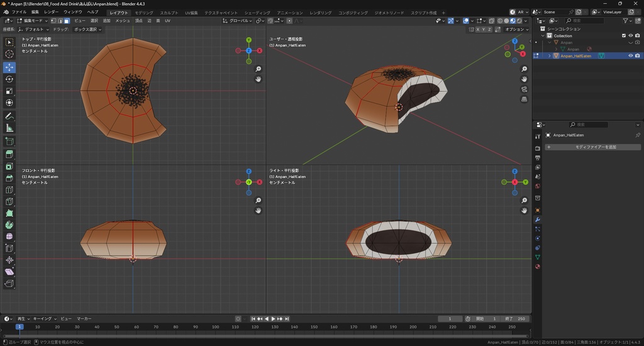Select the Rip Region tool
This screenshot has width=644, height=346.
point(9,284)
